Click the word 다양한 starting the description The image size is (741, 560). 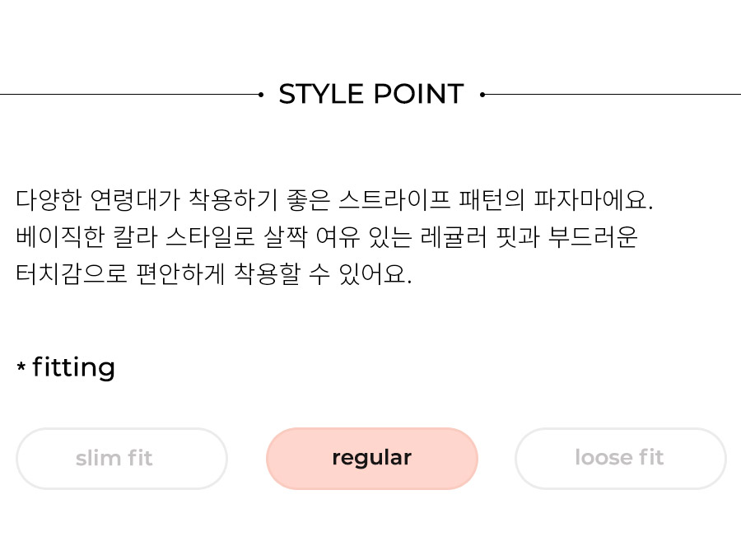[x=49, y=199]
